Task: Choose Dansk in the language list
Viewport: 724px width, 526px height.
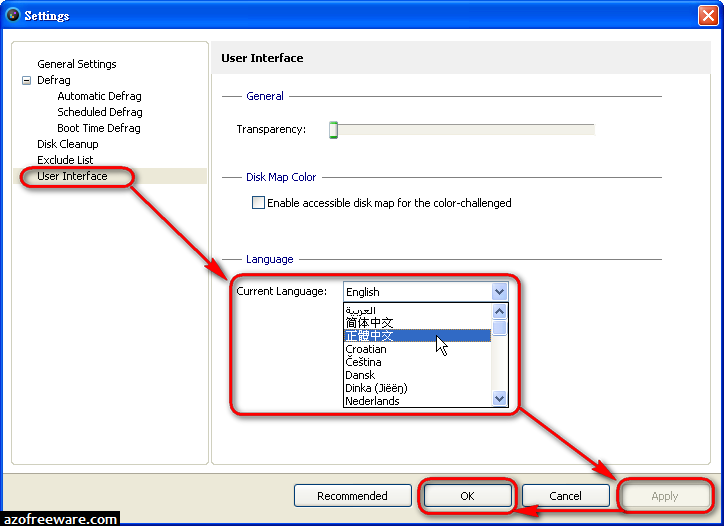Action: point(417,375)
